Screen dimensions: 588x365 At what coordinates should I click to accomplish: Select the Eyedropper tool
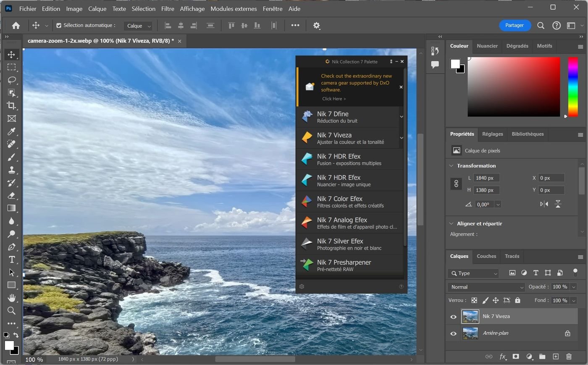point(12,131)
